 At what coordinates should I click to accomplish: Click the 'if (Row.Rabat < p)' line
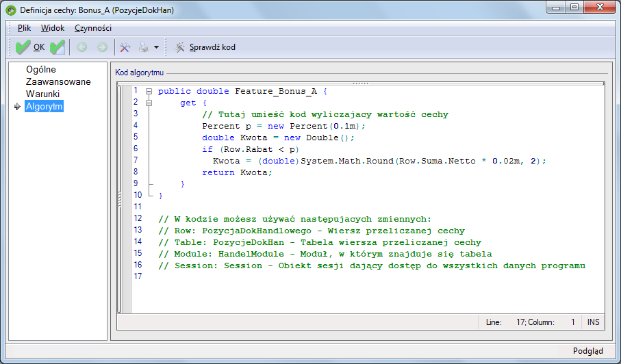(x=251, y=149)
